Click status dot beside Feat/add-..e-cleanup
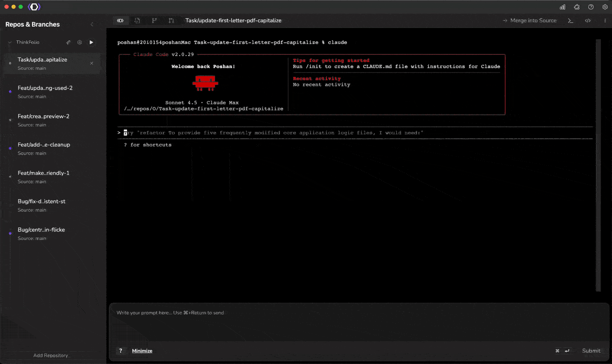 [x=10, y=148]
